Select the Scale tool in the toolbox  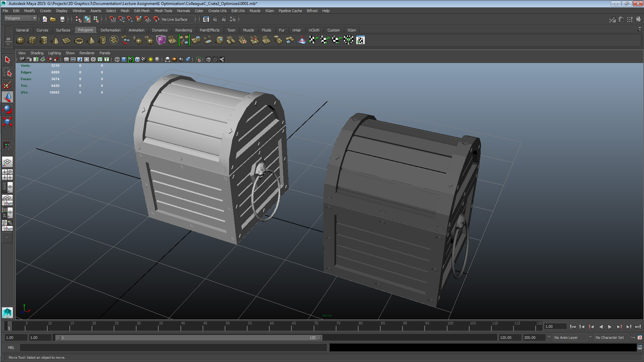[x=7, y=122]
